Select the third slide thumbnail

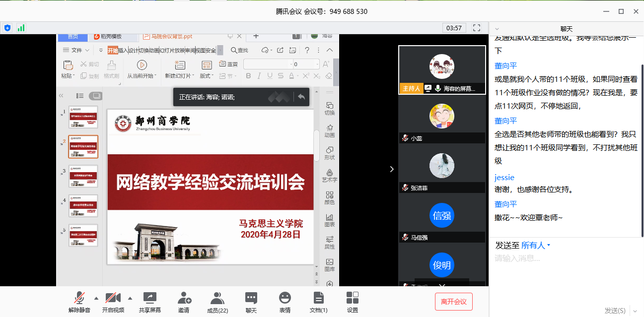click(x=83, y=176)
